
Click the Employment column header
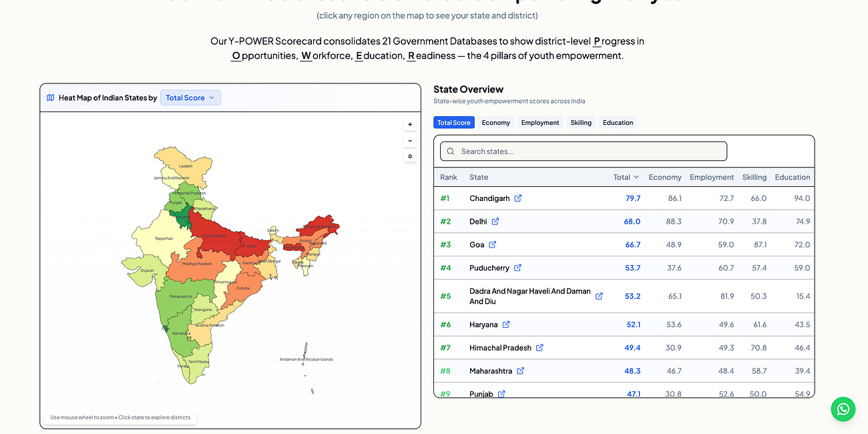tap(712, 177)
